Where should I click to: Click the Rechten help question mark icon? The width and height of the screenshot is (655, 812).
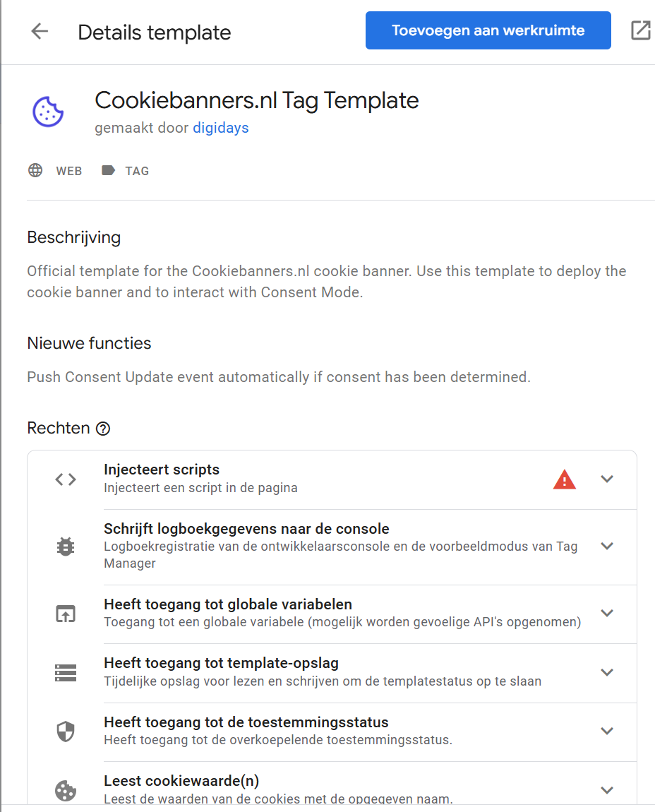click(x=104, y=429)
